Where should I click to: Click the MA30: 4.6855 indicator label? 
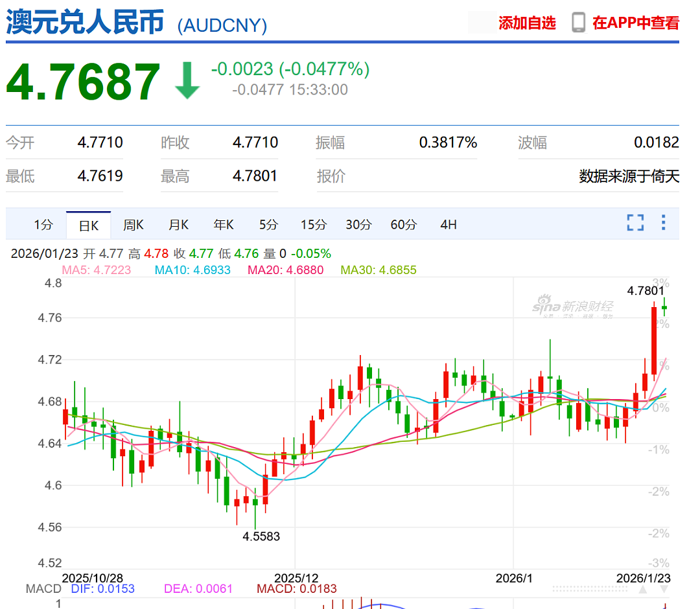[x=379, y=270]
